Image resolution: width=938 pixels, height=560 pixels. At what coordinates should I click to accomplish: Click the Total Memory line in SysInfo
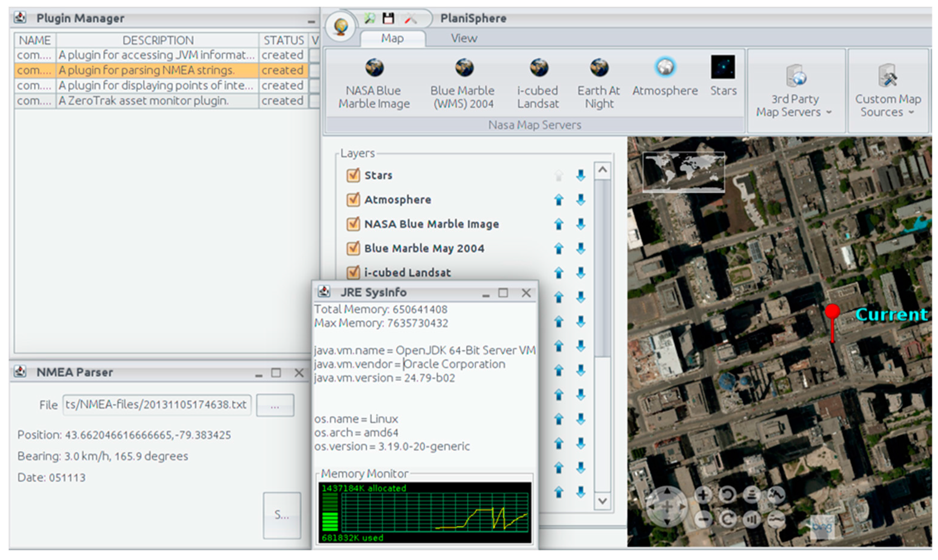coord(381,309)
